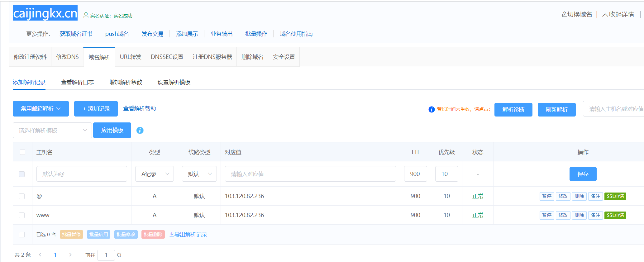Click the 实名认证 user icon

click(86, 15)
